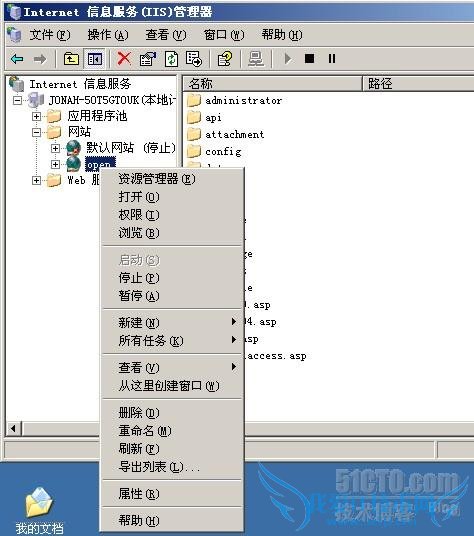The width and height of the screenshot is (474, 536).
Task: Click the red X delete toolbar icon
Action: [124, 58]
